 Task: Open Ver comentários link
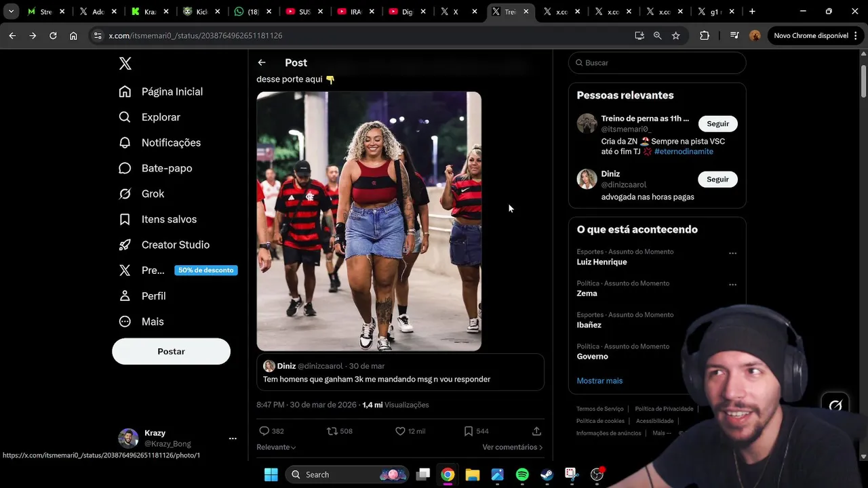[512, 447]
